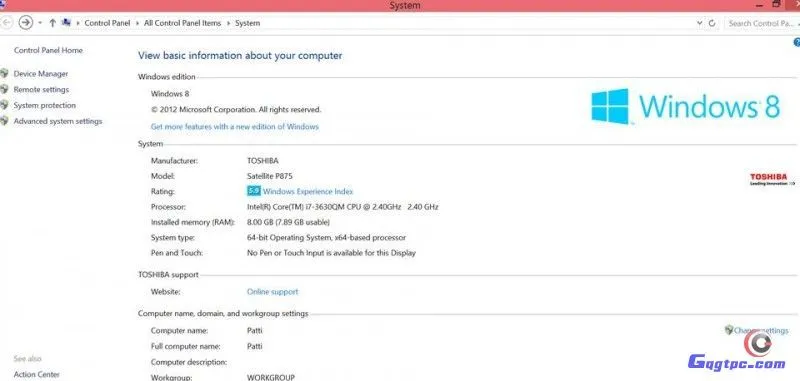The width and height of the screenshot is (800, 381).
Task: Click Change settings shield icon
Action: (x=729, y=330)
